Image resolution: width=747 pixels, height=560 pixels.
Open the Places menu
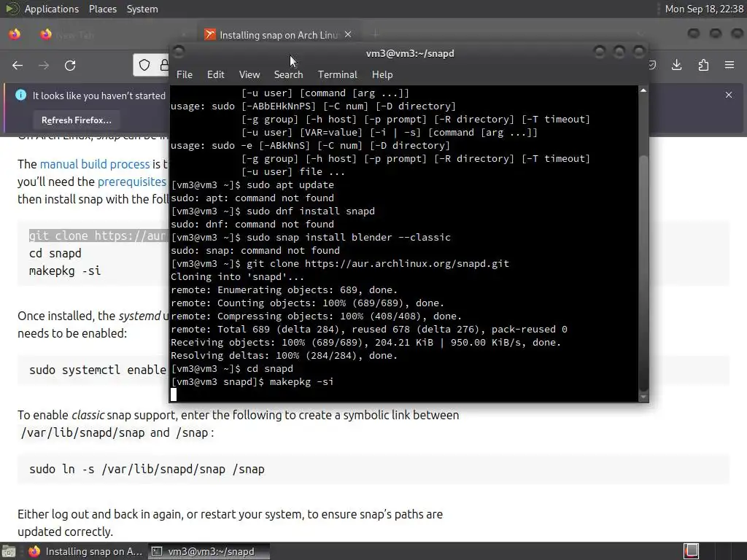pyautogui.click(x=102, y=9)
